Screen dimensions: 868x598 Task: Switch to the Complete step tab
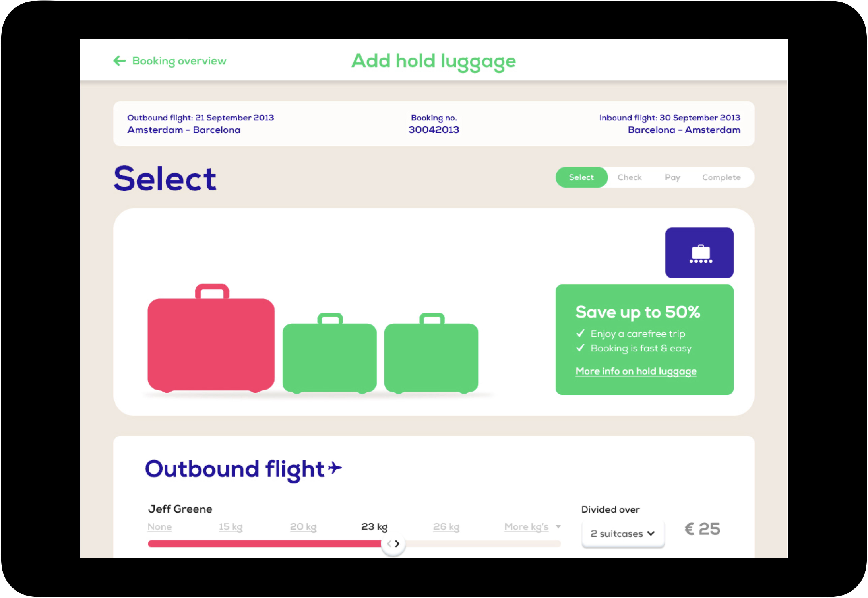[x=721, y=177]
